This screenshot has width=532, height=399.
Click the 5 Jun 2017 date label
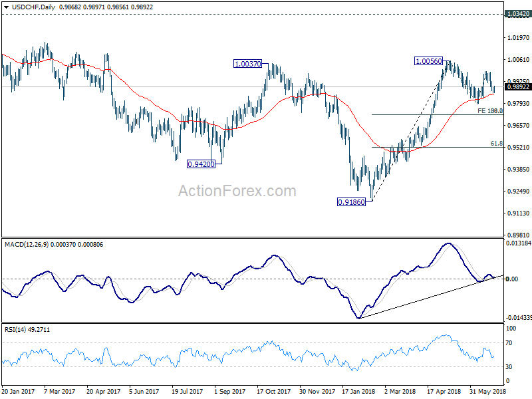click(144, 392)
